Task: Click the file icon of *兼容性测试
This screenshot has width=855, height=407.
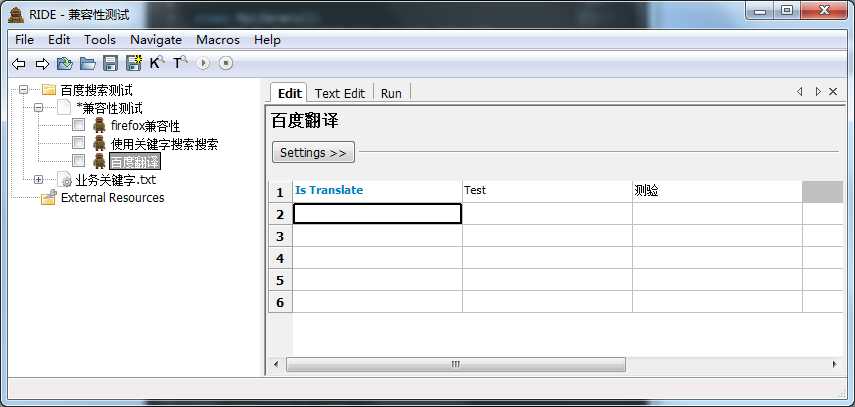Action: point(64,107)
